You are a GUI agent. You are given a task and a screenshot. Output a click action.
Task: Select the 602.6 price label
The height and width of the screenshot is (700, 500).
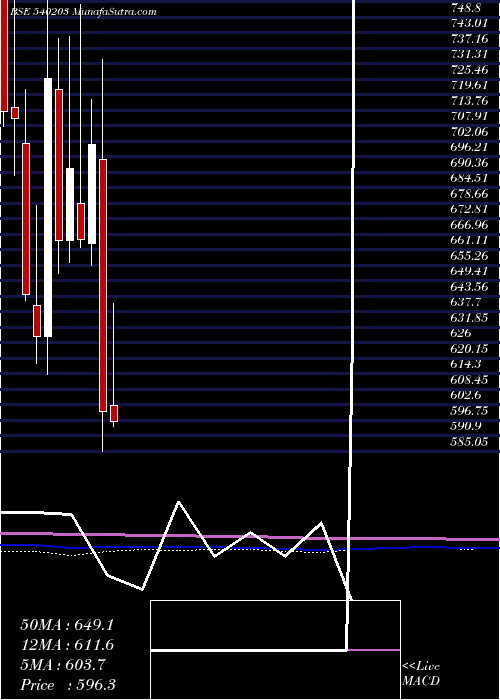[467, 396]
